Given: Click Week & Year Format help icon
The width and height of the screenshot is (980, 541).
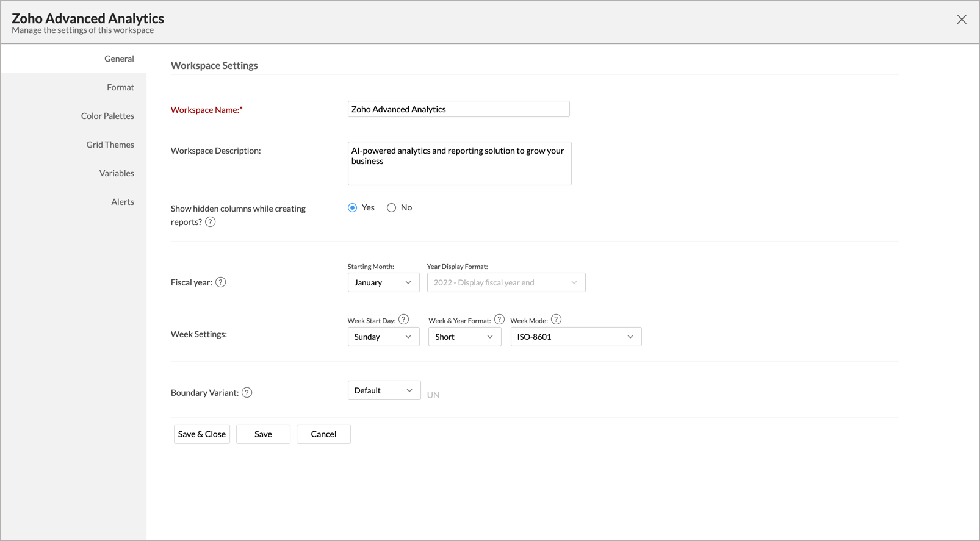Looking at the screenshot, I should [499, 320].
